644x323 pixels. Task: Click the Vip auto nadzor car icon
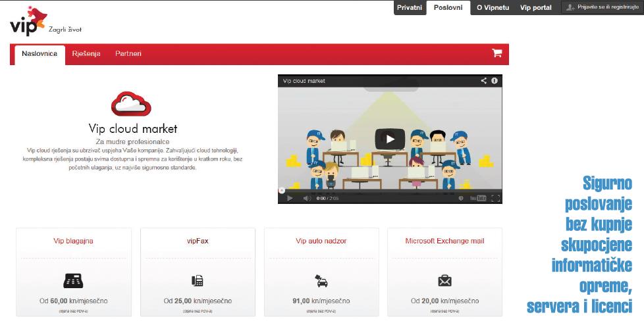pyautogui.click(x=321, y=280)
